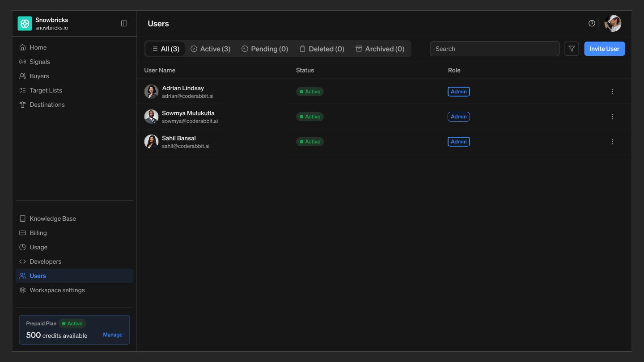This screenshot has width=644, height=362.
Task: Open Sowmya Mulukutla's row options menu
Action: [x=612, y=117]
